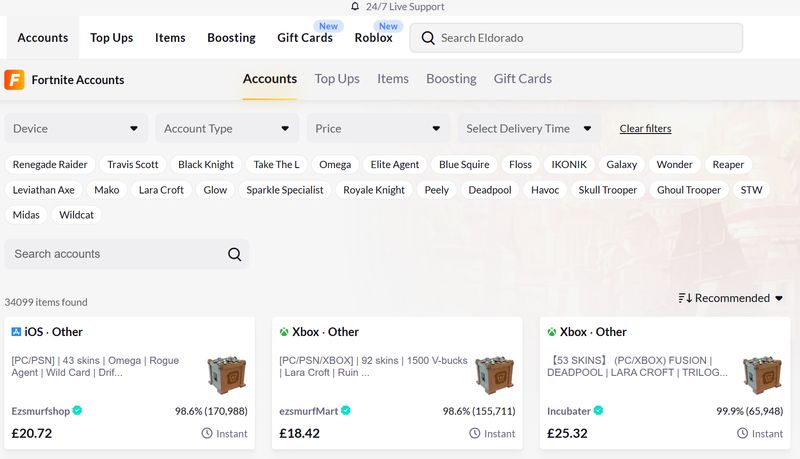The height and width of the screenshot is (459, 800).
Task: Filter by Mako tag
Action: [x=107, y=190]
